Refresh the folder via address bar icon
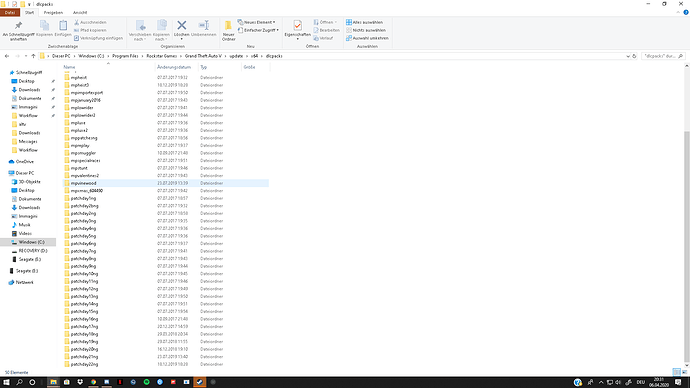This screenshot has height=388, width=690. point(634,56)
